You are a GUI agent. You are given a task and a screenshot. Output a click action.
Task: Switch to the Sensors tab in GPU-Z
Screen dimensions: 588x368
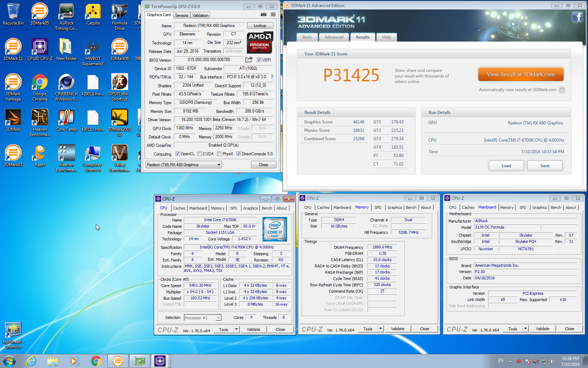182,15
